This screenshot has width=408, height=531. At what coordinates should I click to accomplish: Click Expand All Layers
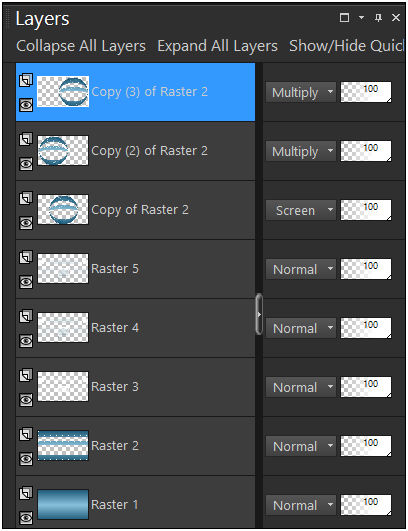[x=217, y=46]
